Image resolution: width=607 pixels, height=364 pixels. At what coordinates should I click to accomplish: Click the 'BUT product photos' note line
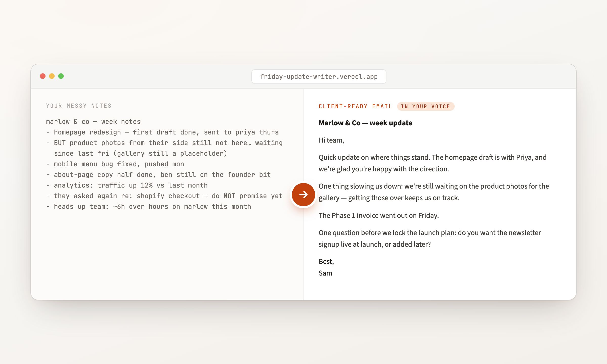tap(164, 143)
